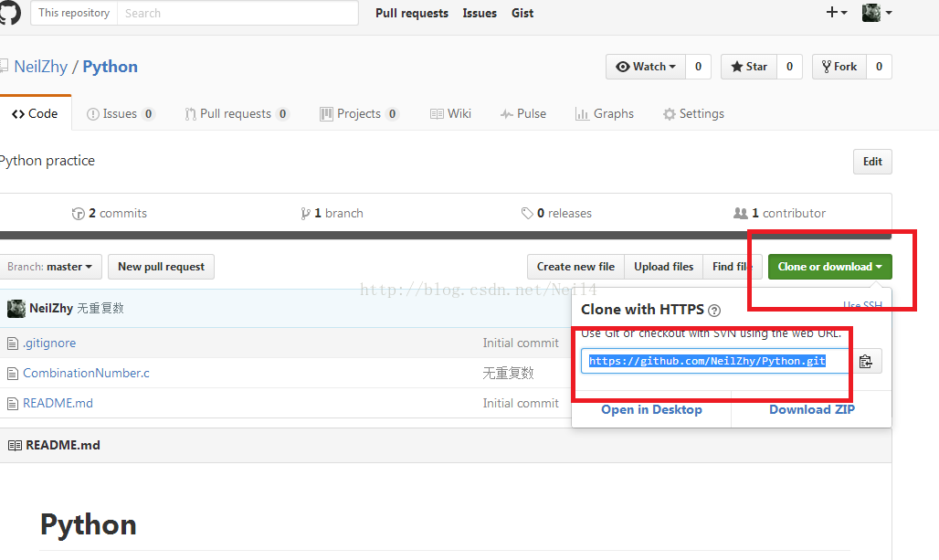Open NeilZhy author name in commit bar
Viewport: 939px width, 560px height.
51,309
